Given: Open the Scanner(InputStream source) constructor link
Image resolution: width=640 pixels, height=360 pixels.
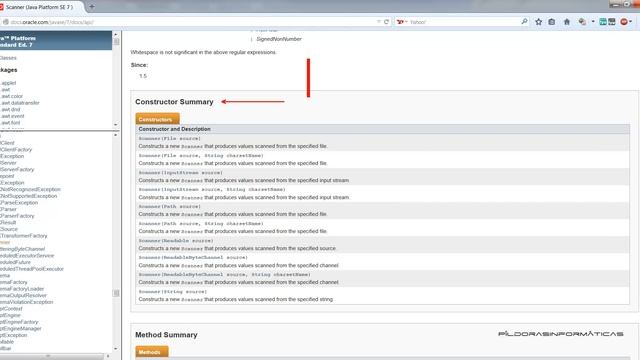Looking at the screenshot, I should 180,173.
